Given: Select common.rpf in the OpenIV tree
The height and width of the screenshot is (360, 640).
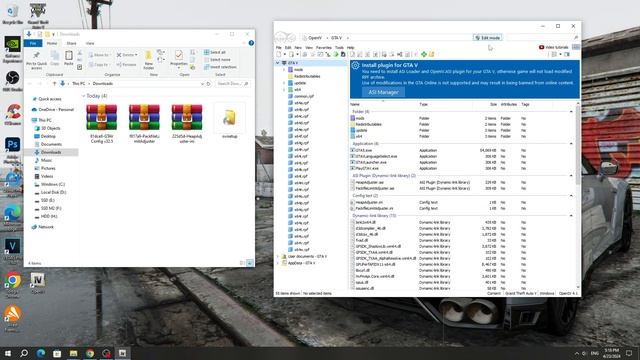Looking at the screenshot, I should point(304,96).
